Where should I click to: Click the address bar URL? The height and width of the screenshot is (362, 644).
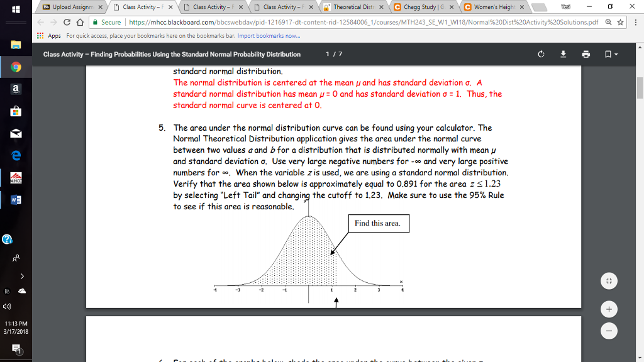pos(364,22)
